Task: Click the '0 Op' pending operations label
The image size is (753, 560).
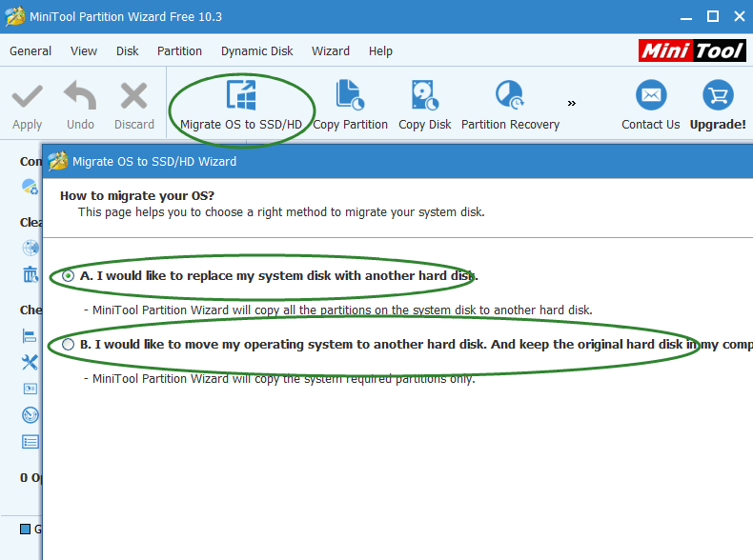Action: pos(31,478)
